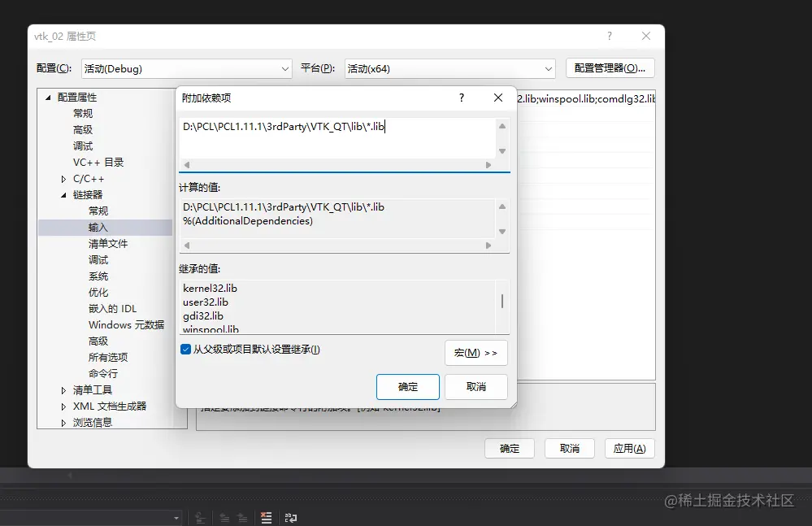Click 确定 in 附加依赖项 dialog
Image resolution: width=812 pixels, height=526 pixels.
[x=408, y=387]
